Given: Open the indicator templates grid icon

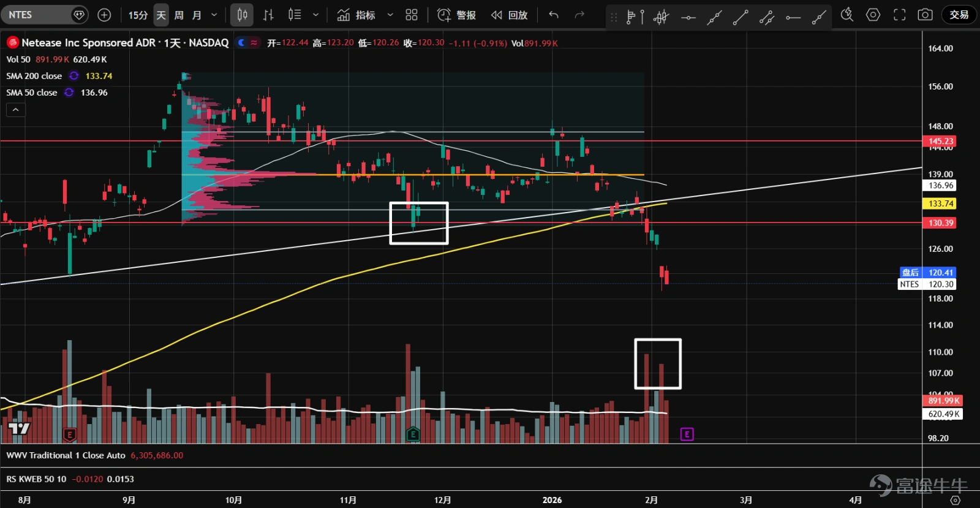Looking at the screenshot, I should [412, 15].
